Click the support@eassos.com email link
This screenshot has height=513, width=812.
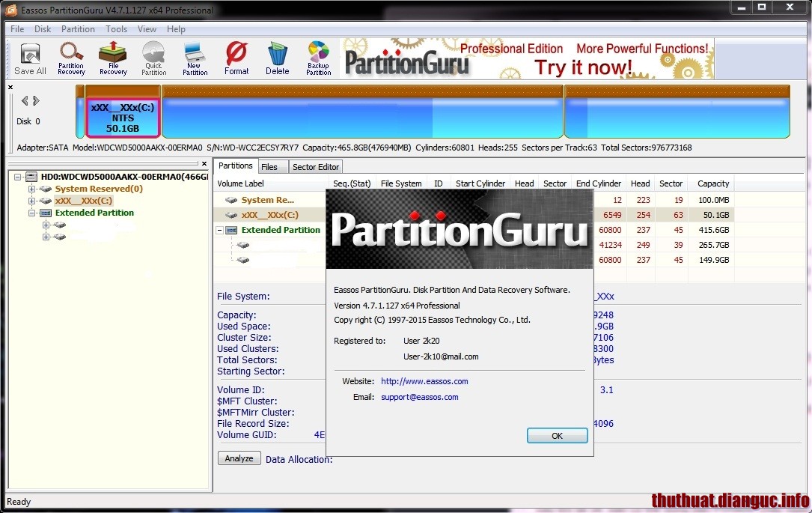click(419, 398)
